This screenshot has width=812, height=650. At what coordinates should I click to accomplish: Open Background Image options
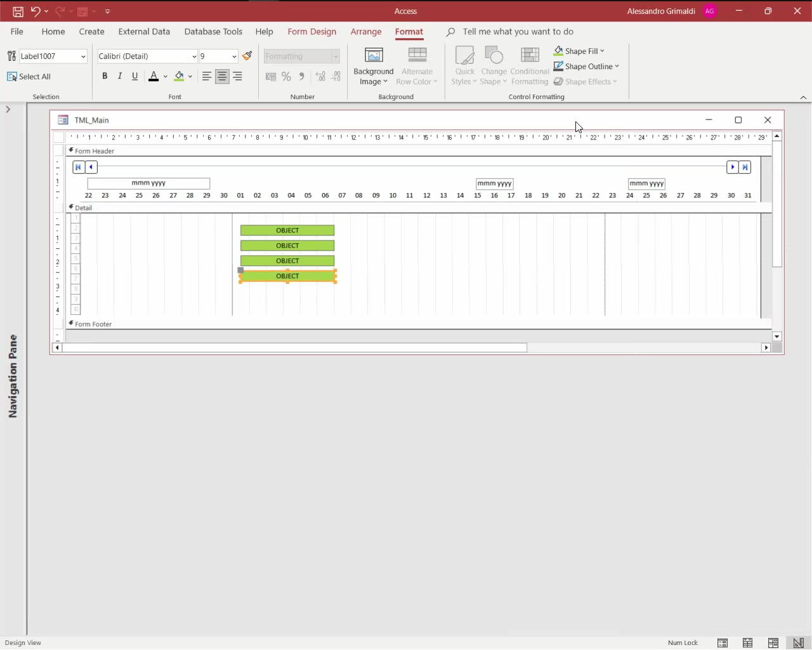(374, 65)
